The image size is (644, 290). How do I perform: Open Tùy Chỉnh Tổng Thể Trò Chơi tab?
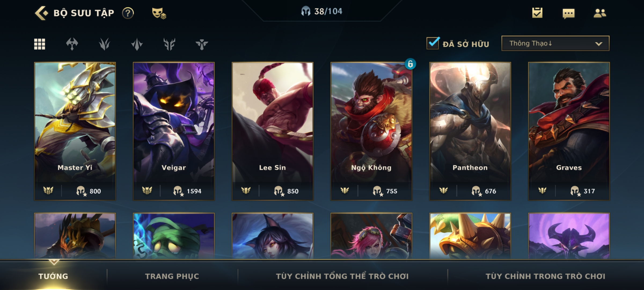[342, 276]
